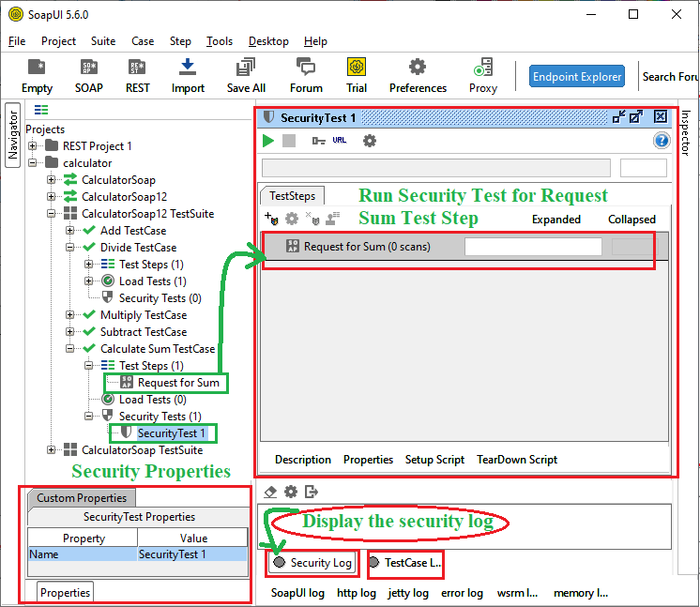The width and height of the screenshot is (700, 607).
Task: Show the TestCase Log tab
Action: tap(405, 563)
